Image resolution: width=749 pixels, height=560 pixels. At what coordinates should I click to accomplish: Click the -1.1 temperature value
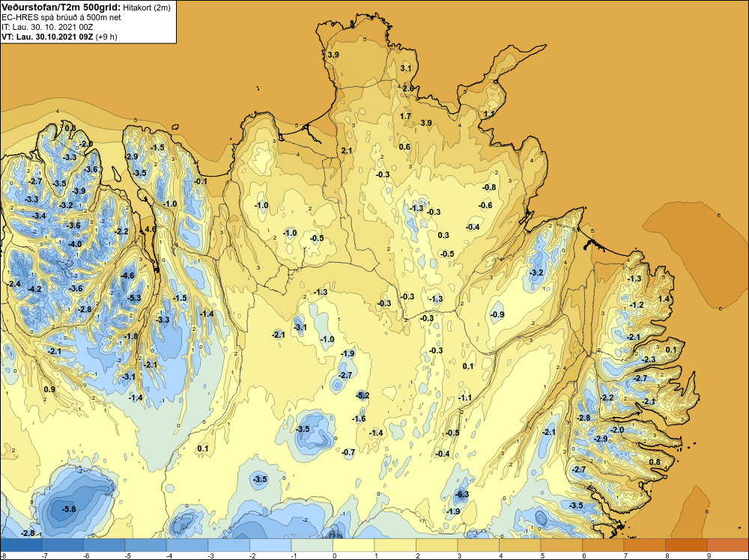tap(465, 398)
